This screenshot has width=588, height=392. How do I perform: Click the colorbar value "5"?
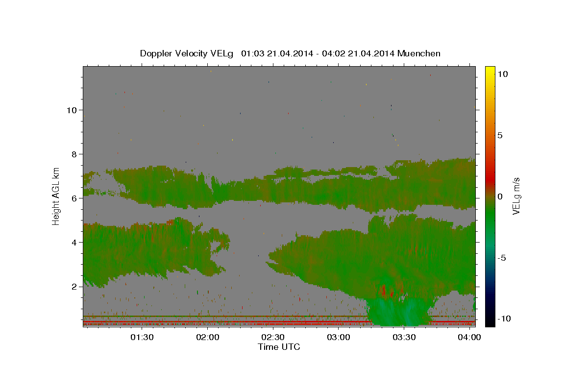(x=500, y=135)
